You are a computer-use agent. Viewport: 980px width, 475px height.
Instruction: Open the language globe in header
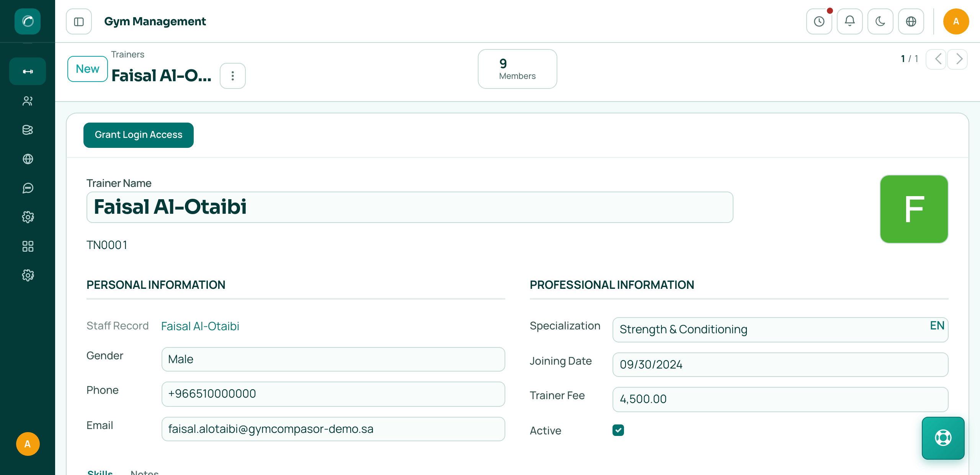point(911,21)
